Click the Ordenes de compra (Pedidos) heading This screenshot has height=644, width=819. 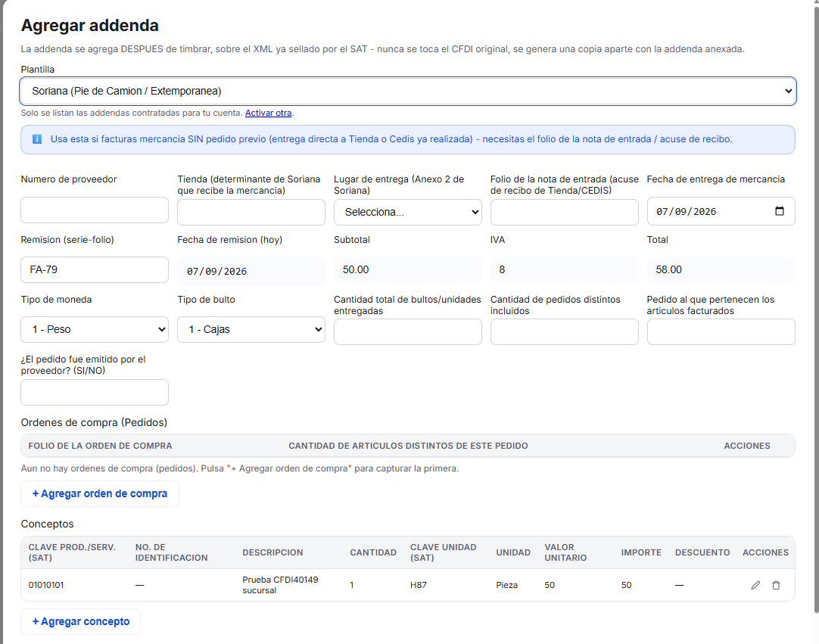[94, 422]
